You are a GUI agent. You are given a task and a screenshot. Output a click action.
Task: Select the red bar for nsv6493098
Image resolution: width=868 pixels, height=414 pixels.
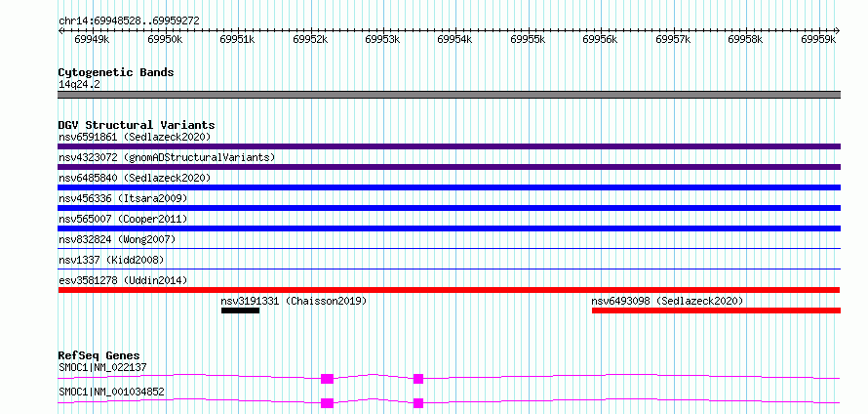point(716,310)
